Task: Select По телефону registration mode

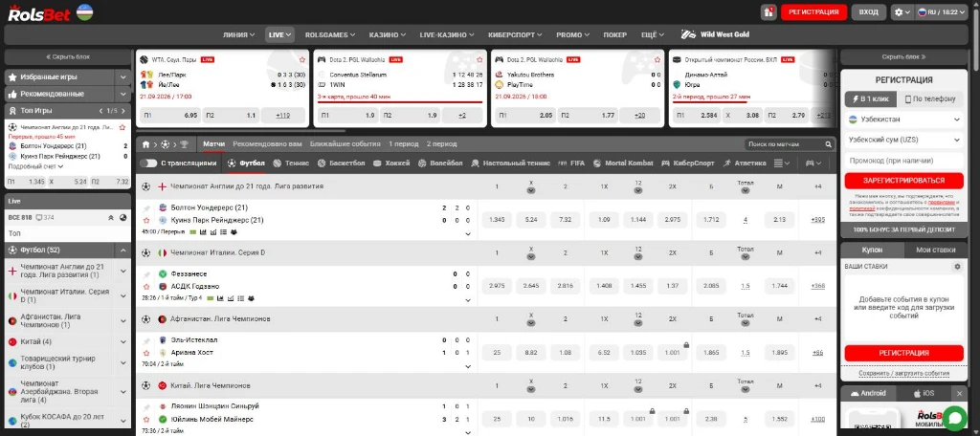Action: click(x=930, y=98)
